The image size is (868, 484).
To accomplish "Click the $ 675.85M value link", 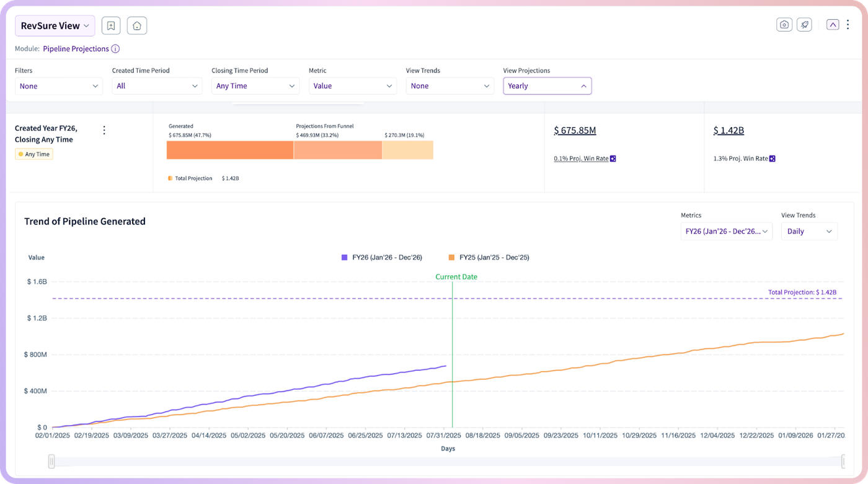I will coord(575,130).
